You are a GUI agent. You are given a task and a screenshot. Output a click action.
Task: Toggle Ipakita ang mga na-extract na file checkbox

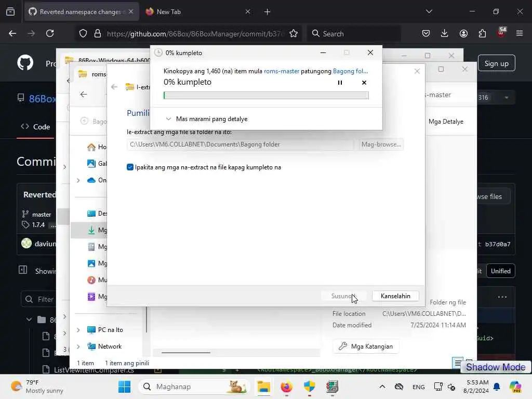(x=130, y=167)
